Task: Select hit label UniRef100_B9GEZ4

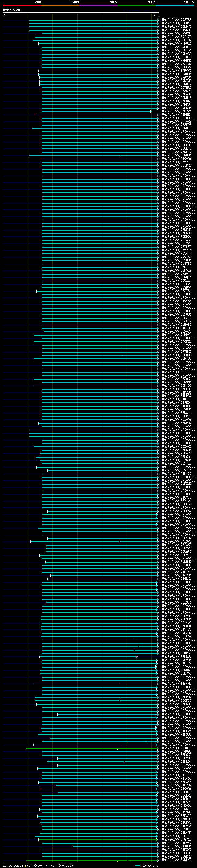Action: click(x=176, y=67)
